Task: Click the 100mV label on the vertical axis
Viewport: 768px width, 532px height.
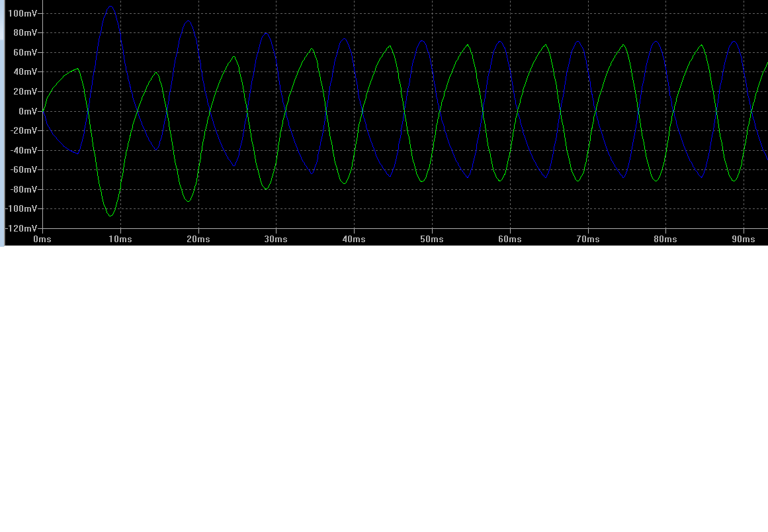Action: pyautogui.click(x=22, y=14)
